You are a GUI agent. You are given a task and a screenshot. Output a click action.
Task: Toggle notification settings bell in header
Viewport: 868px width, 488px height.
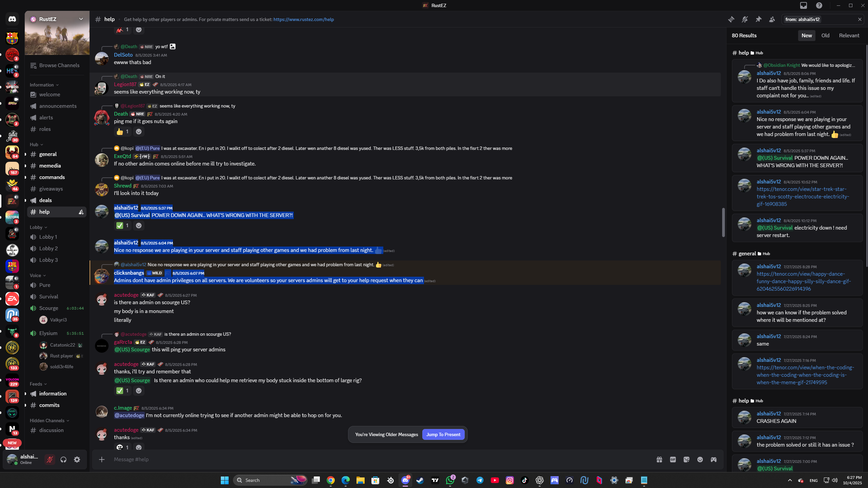pos(745,19)
